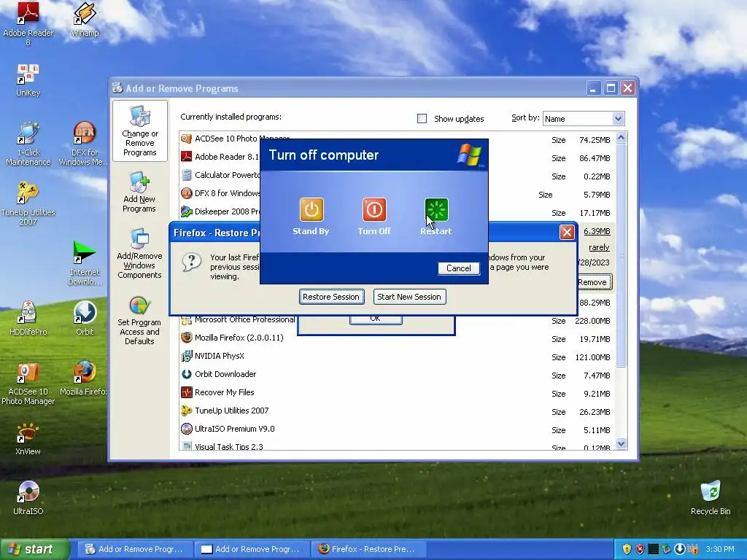Click partially hidden OK button

(376, 319)
